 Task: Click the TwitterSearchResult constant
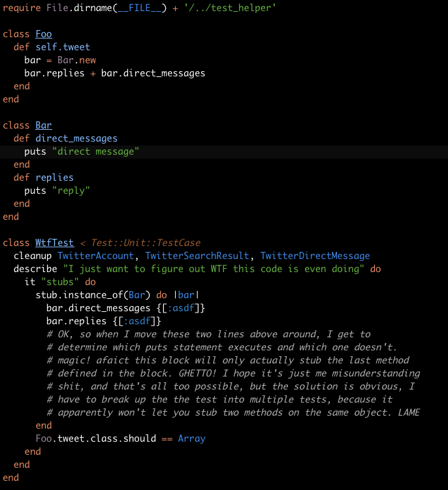coord(197,256)
